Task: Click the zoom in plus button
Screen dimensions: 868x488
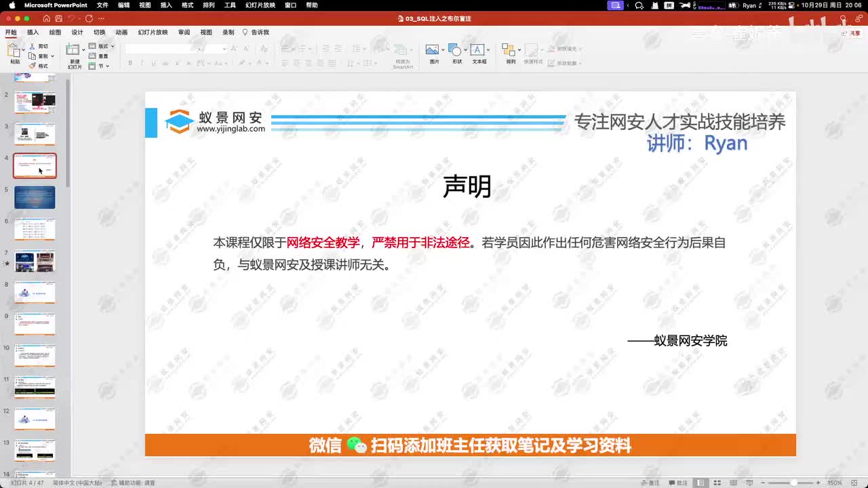Action: [x=818, y=483]
